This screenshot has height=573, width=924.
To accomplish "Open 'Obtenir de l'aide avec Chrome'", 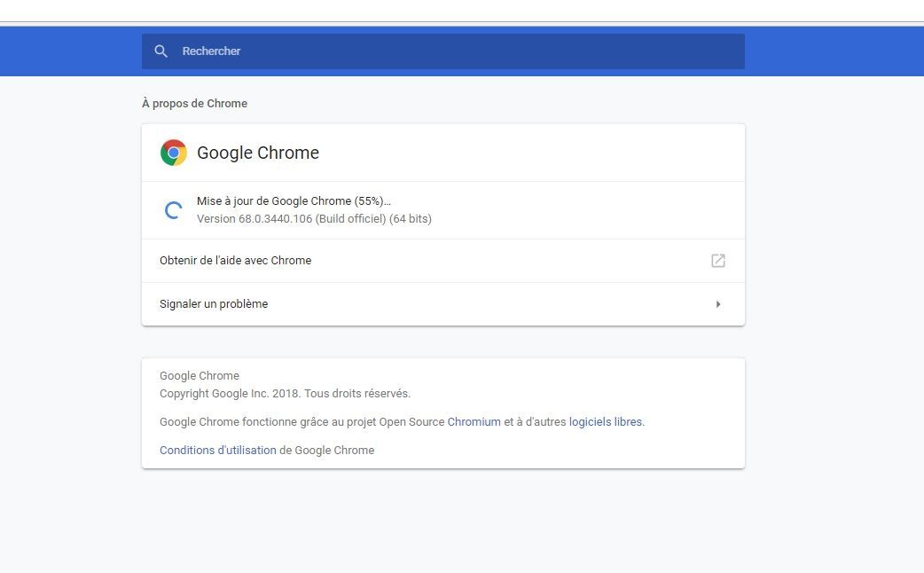I will coord(443,261).
